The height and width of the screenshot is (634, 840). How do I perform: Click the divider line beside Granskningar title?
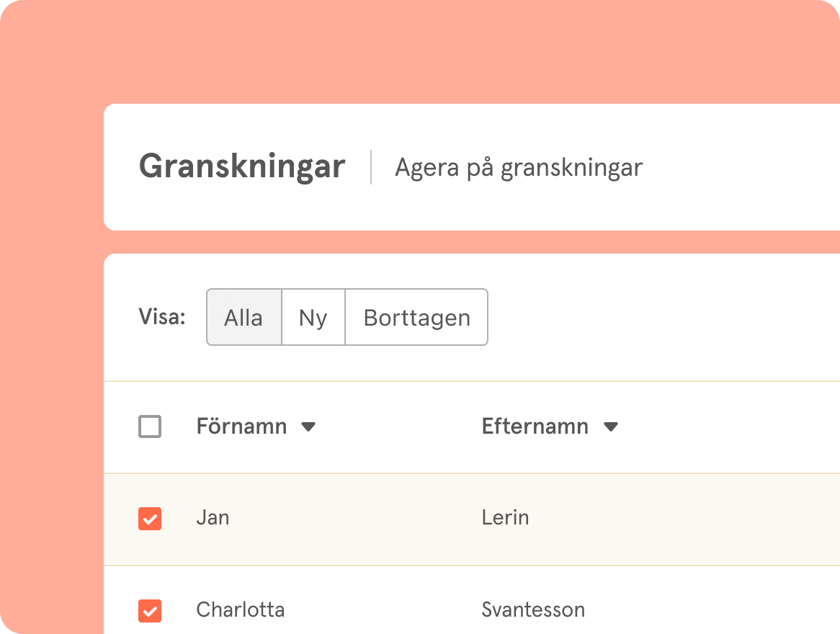(x=371, y=167)
